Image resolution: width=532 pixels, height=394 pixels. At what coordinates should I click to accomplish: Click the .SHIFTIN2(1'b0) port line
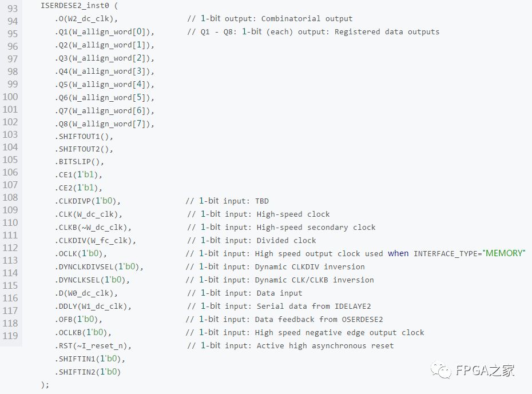(x=88, y=372)
